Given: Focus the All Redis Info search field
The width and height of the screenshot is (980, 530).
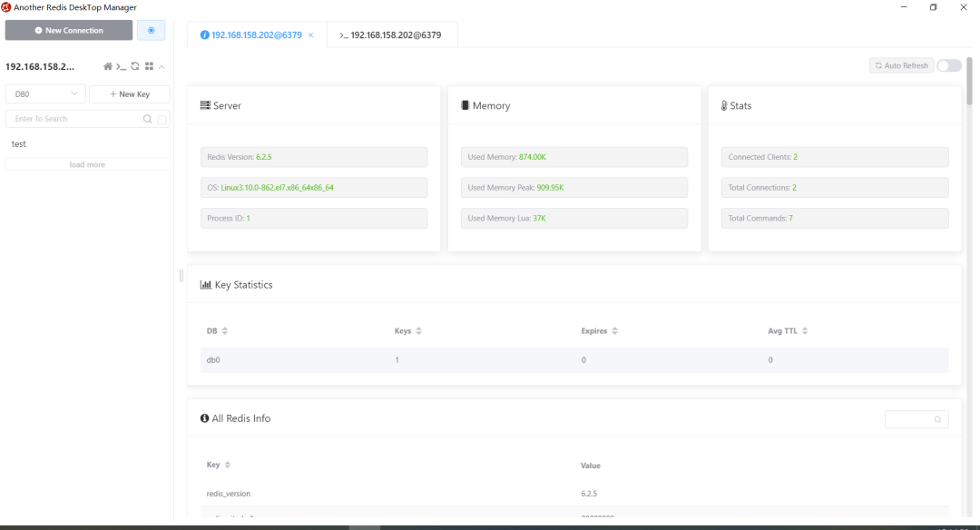Looking at the screenshot, I should click(x=916, y=419).
